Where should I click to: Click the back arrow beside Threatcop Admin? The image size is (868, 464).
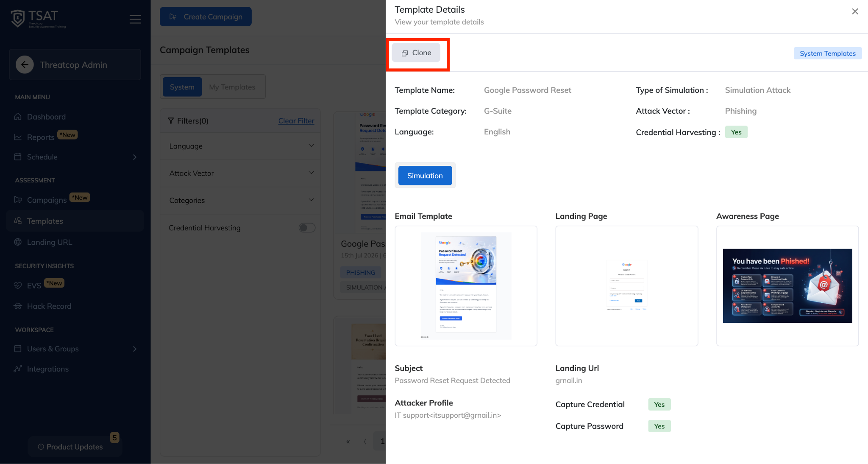[25, 64]
